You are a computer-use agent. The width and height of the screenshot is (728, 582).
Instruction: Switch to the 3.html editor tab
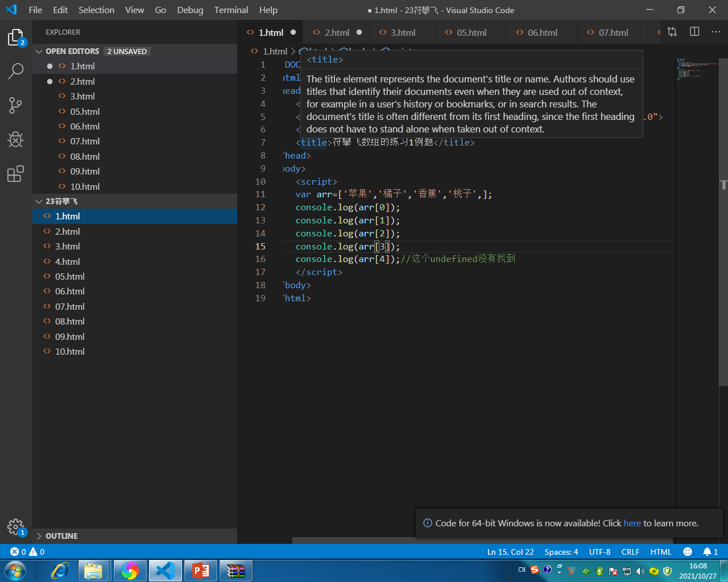(403, 32)
